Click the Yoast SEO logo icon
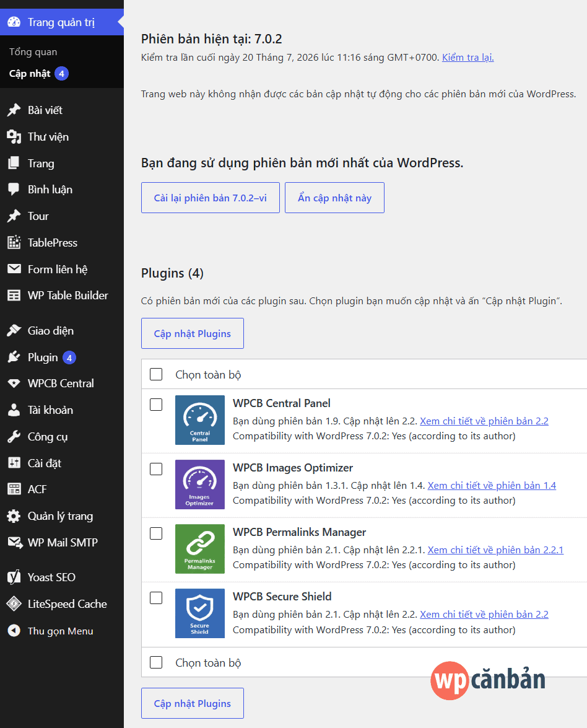Viewport: 587px width, 728px height. point(14,577)
